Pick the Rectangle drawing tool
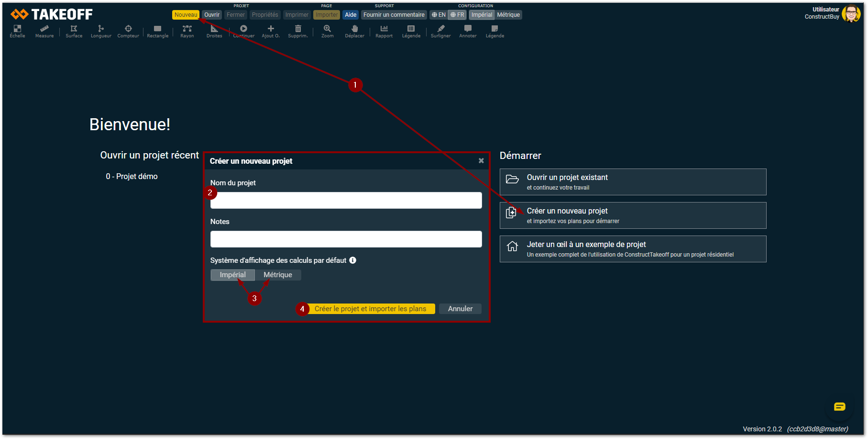Viewport: 868px width, 439px height. click(x=157, y=31)
